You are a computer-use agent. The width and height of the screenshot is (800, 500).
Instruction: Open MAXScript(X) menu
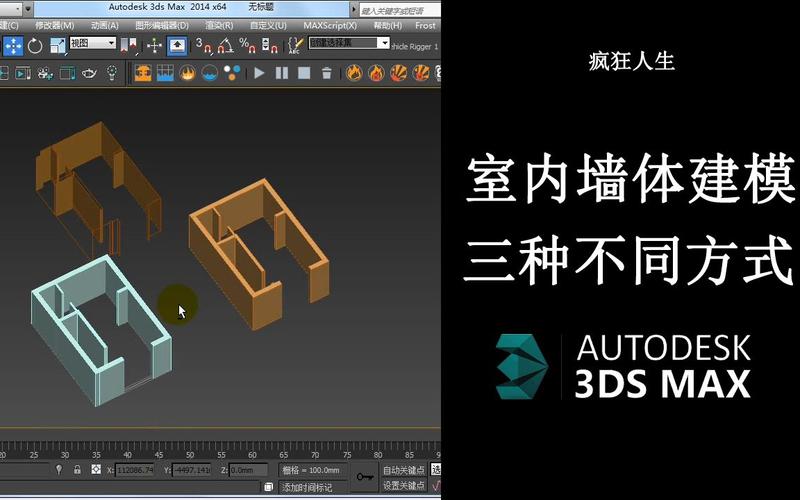[x=330, y=25]
